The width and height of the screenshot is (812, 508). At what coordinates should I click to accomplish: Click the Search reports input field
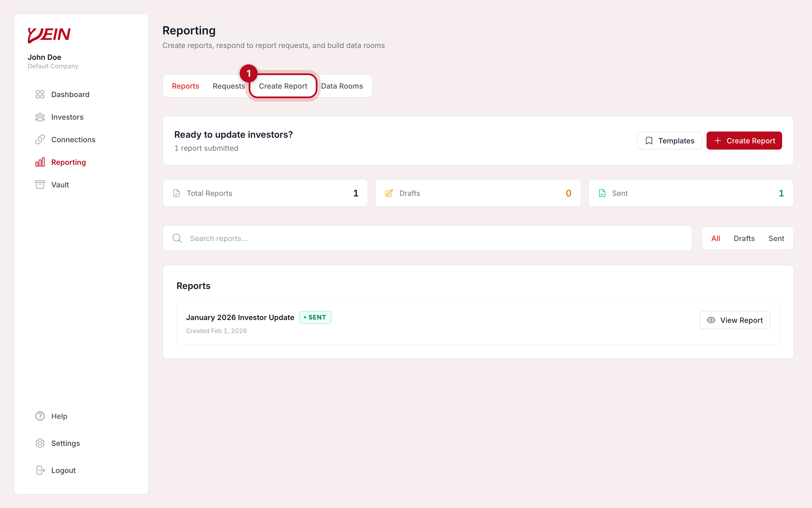[427, 238]
